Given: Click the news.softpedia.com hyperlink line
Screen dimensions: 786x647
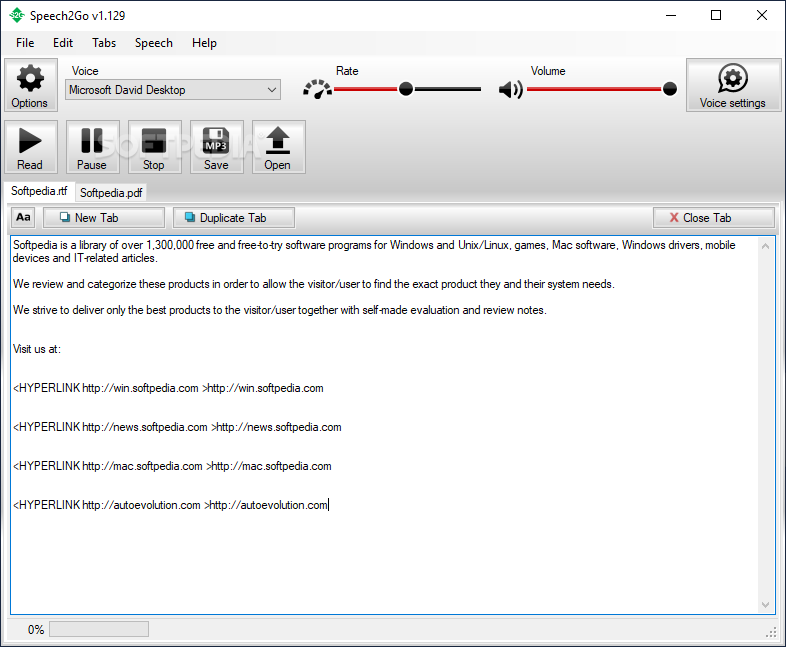Looking at the screenshot, I should pyautogui.click(x=177, y=427).
